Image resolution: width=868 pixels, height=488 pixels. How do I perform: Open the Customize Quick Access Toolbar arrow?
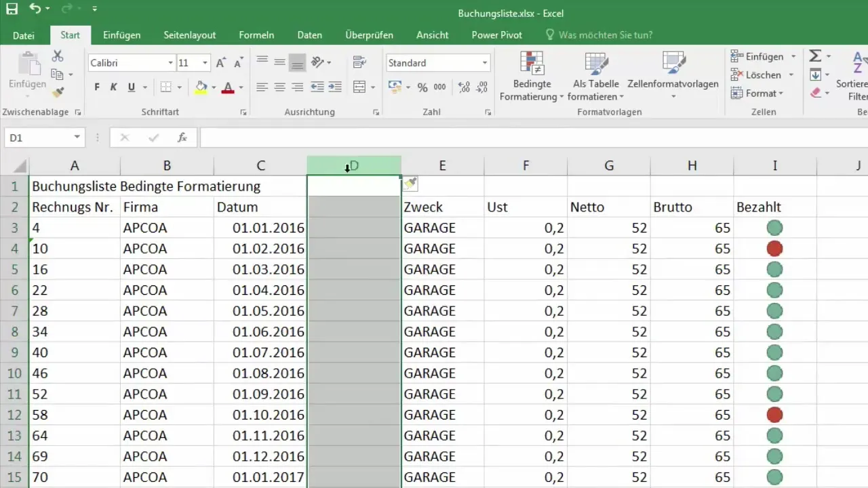tap(94, 9)
